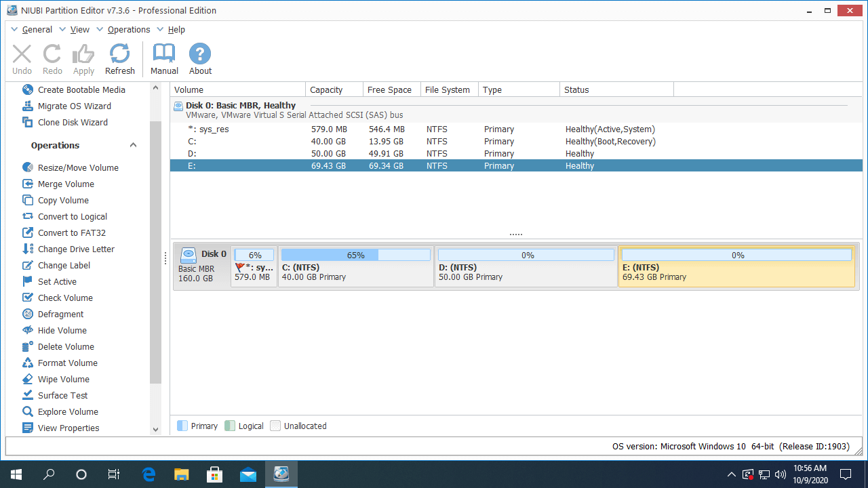Click the Merge Volume icon
This screenshot has height=488, width=868.
pos(28,184)
